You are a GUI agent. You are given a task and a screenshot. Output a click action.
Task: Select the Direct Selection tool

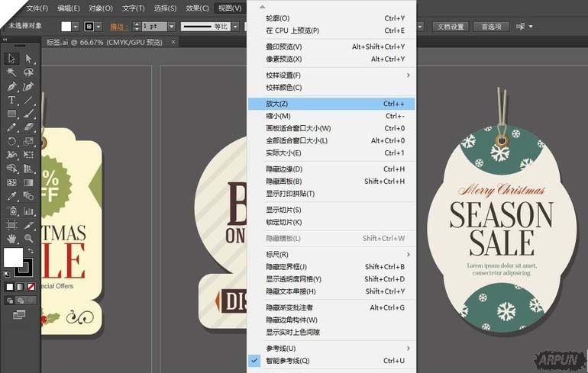[28, 59]
